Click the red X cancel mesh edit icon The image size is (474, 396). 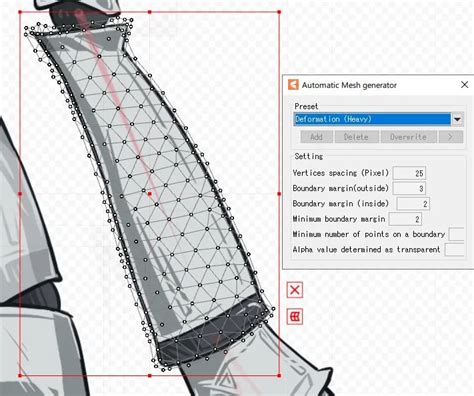click(295, 290)
